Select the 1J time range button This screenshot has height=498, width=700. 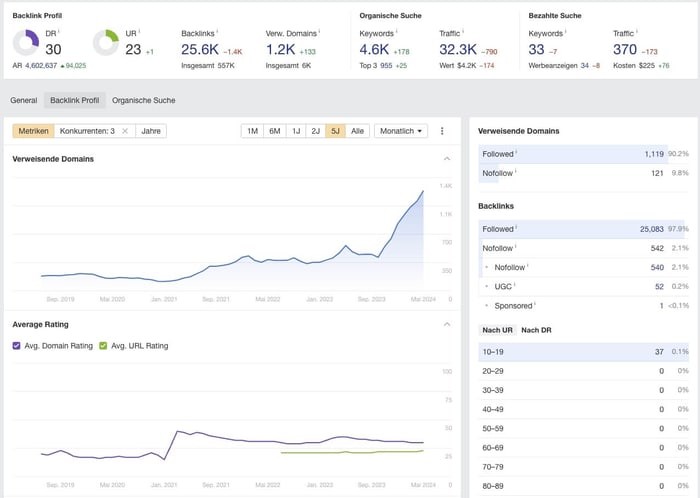click(297, 131)
